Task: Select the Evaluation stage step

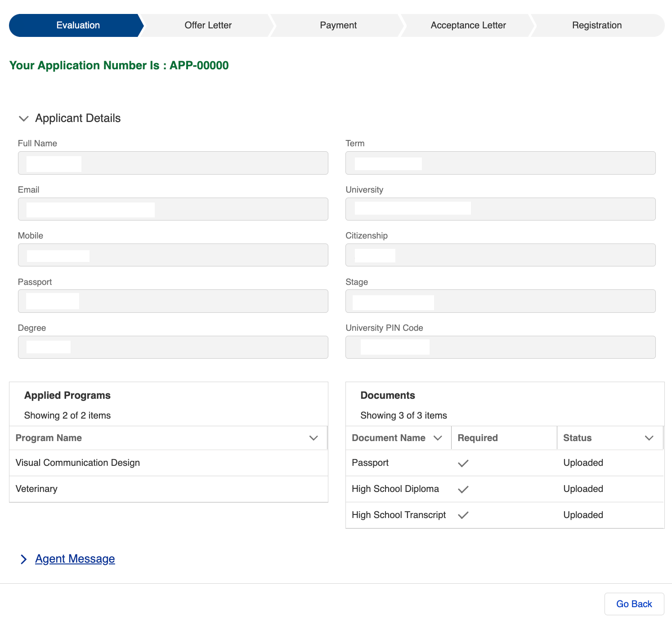Action: (x=76, y=25)
